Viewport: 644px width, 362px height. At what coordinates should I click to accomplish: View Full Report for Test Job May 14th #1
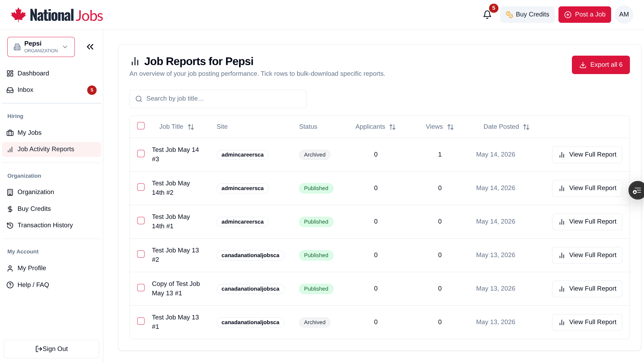click(587, 222)
